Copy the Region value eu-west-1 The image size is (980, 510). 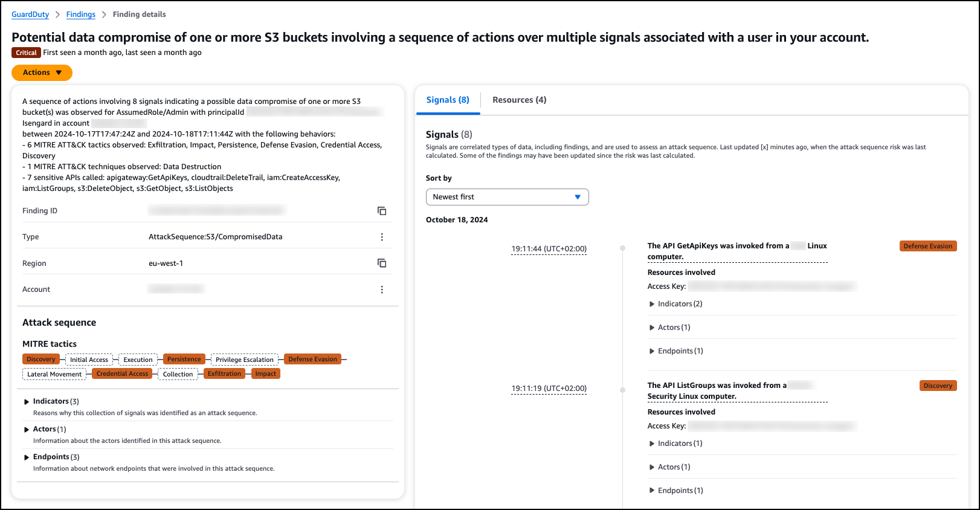coord(382,263)
